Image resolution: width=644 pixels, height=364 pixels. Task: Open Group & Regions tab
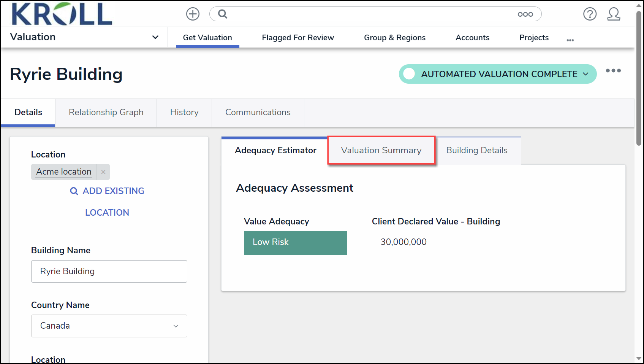click(395, 38)
